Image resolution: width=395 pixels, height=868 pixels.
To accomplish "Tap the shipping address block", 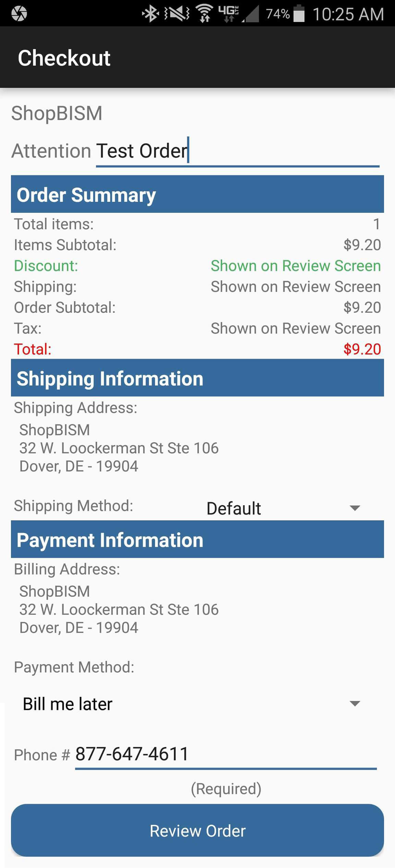I will 119,448.
